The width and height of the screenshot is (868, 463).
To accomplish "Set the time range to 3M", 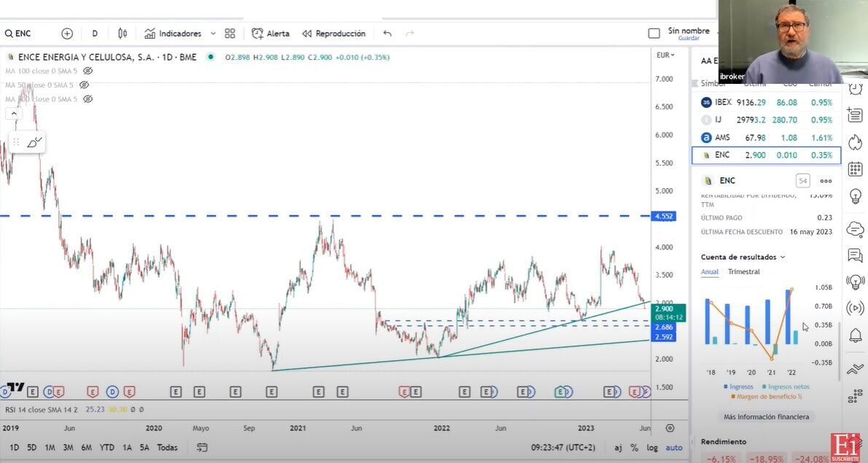I will pyautogui.click(x=68, y=448).
